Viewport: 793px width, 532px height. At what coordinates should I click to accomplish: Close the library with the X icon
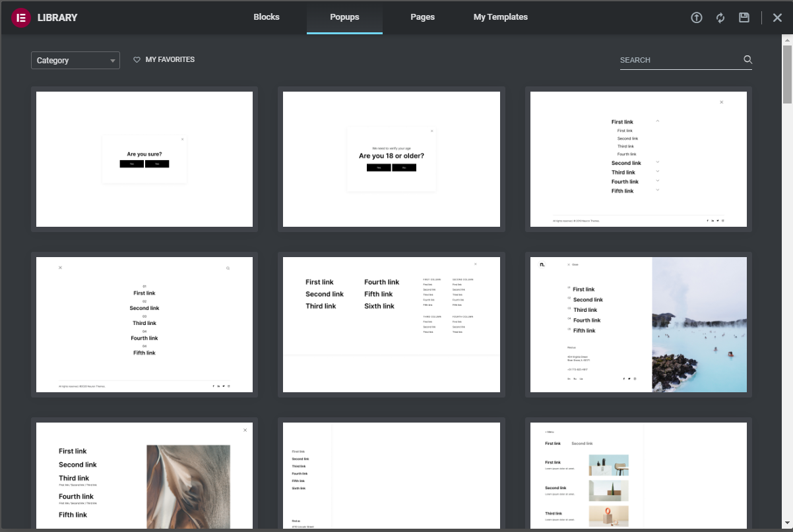coord(777,18)
